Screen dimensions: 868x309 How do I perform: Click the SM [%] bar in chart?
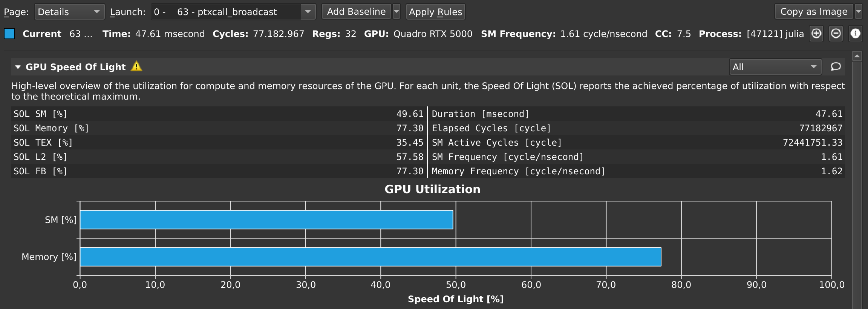(266, 220)
